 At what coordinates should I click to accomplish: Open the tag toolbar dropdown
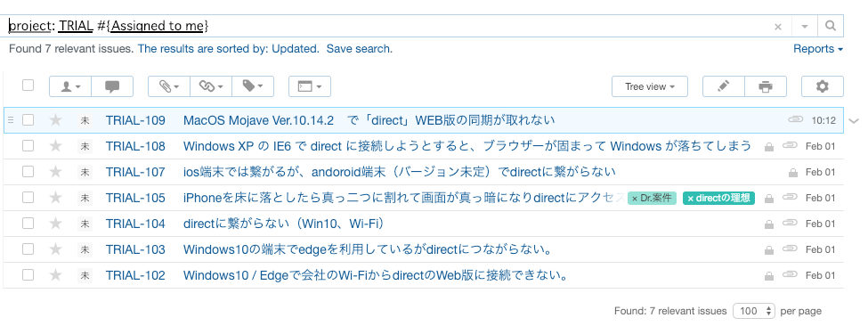(x=253, y=86)
